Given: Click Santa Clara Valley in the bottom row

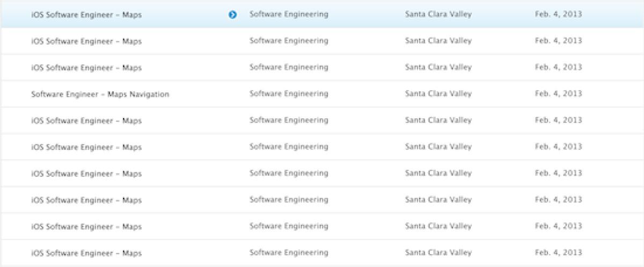Looking at the screenshot, I should tap(438, 253).
